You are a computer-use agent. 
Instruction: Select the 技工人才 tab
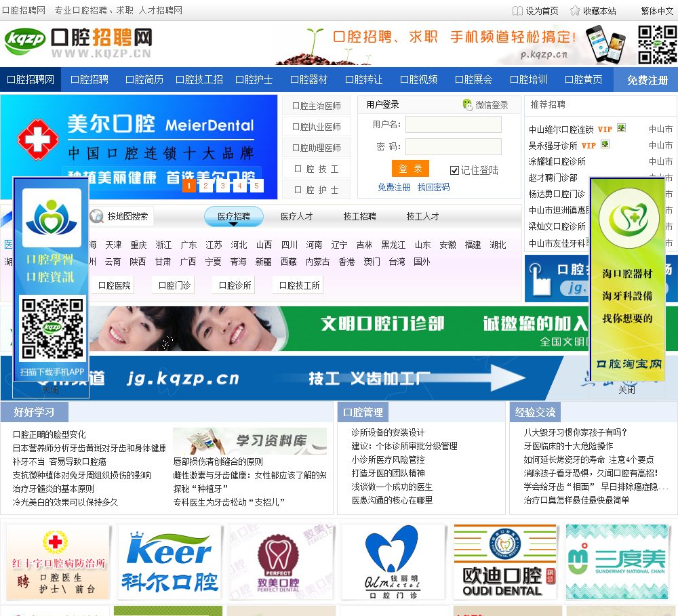coord(423,216)
